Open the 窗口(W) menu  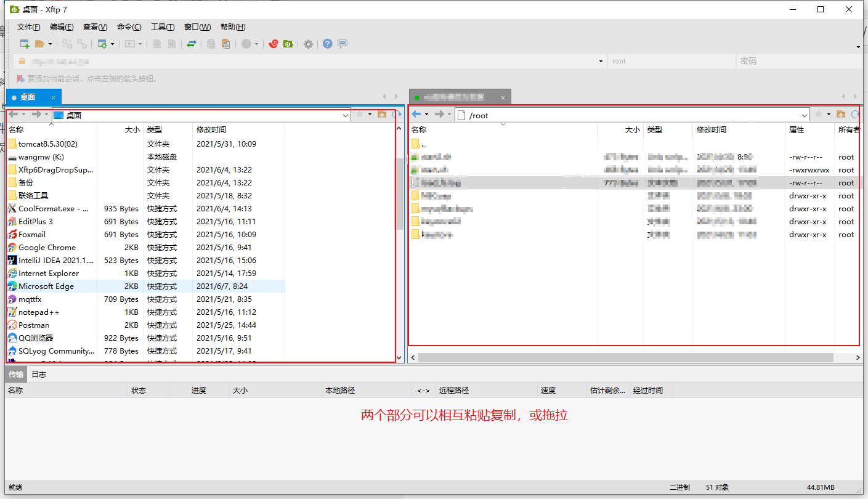(197, 27)
